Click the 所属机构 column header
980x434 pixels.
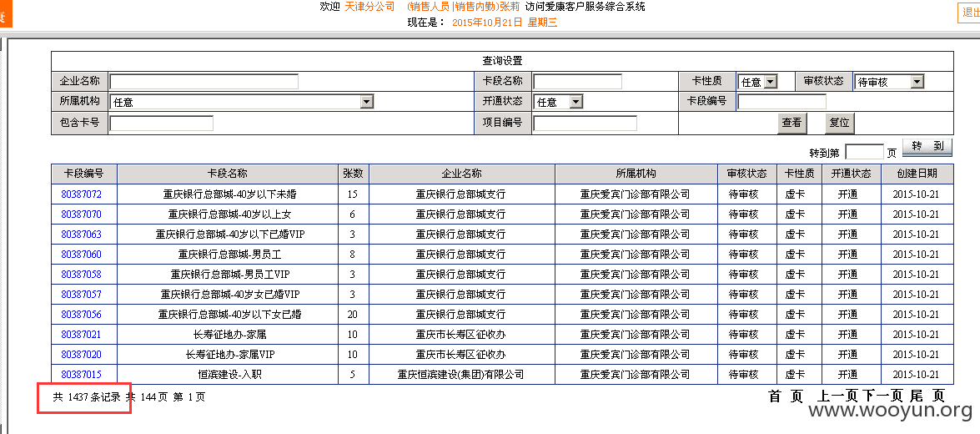pos(636,174)
